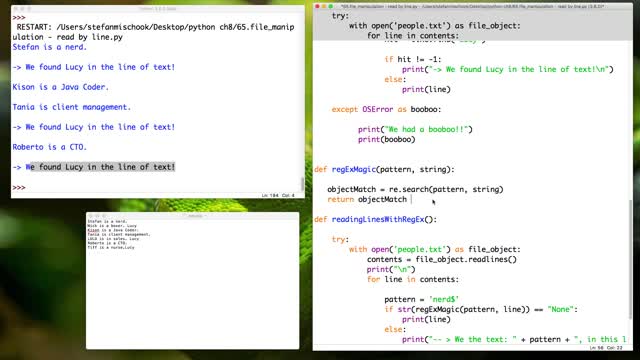Zoom the IDLE editor with the green button
Image resolution: width=640 pixels, height=360 pixels.
click(331, 7)
